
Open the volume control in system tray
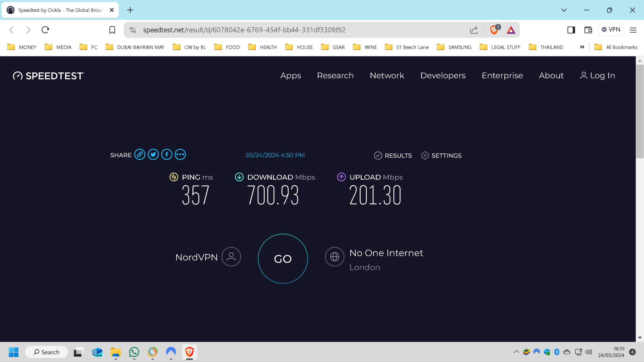(x=589, y=352)
